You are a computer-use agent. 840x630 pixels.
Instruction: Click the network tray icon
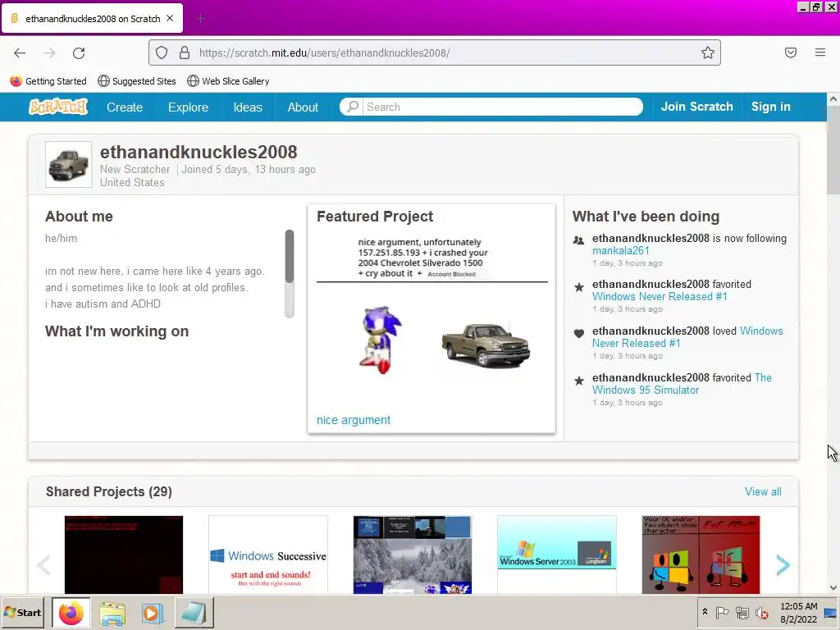click(x=742, y=612)
